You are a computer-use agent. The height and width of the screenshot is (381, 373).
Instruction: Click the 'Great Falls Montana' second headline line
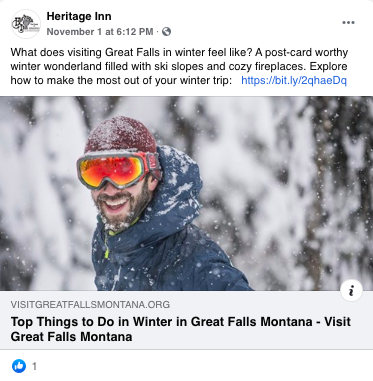click(71, 336)
